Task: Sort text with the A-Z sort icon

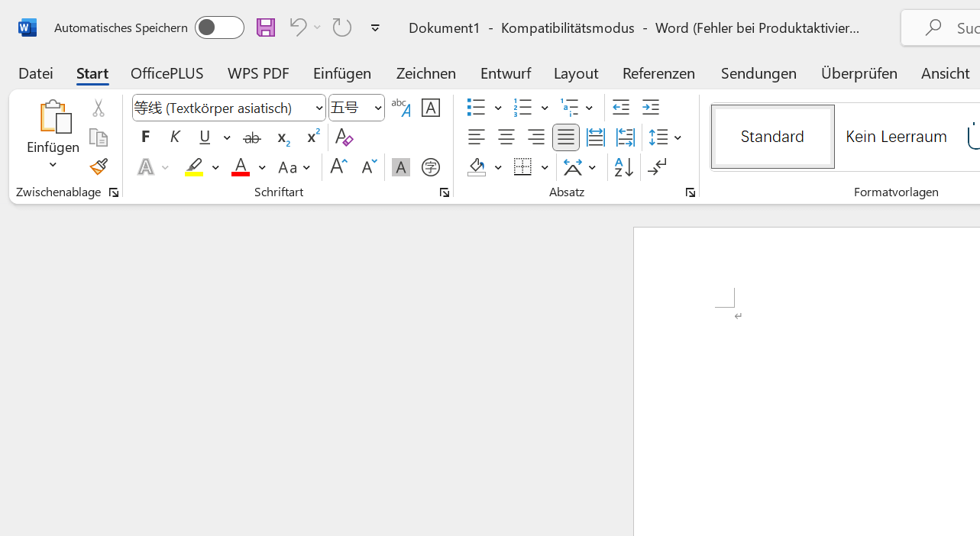Action: coord(623,167)
